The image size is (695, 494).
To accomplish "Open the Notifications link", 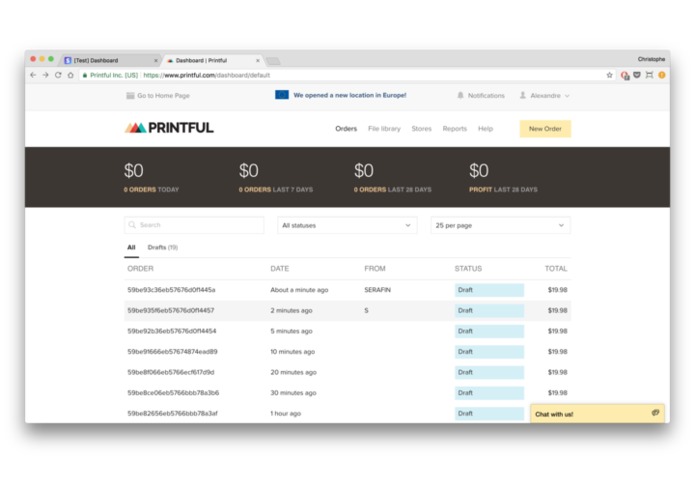I will tap(486, 96).
